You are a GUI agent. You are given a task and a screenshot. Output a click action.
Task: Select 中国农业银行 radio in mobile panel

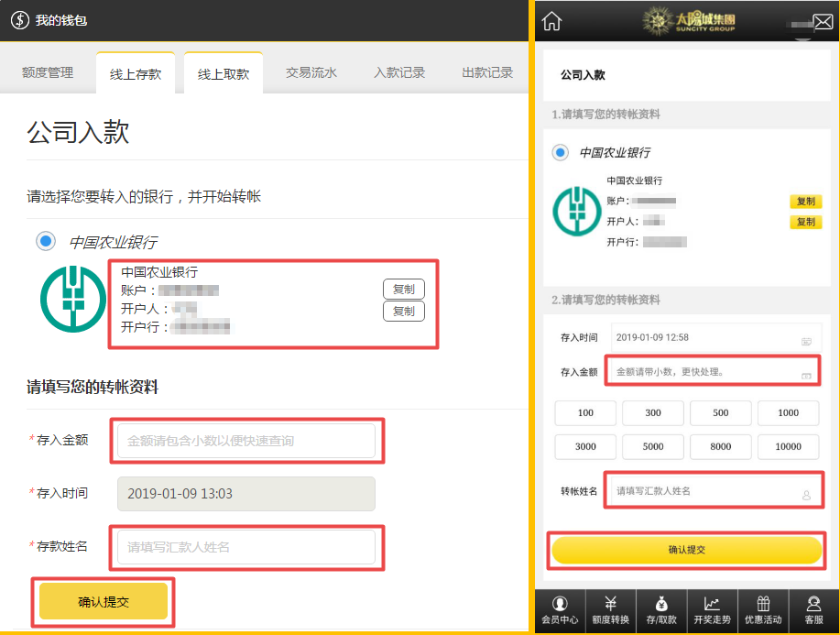click(560, 152)
